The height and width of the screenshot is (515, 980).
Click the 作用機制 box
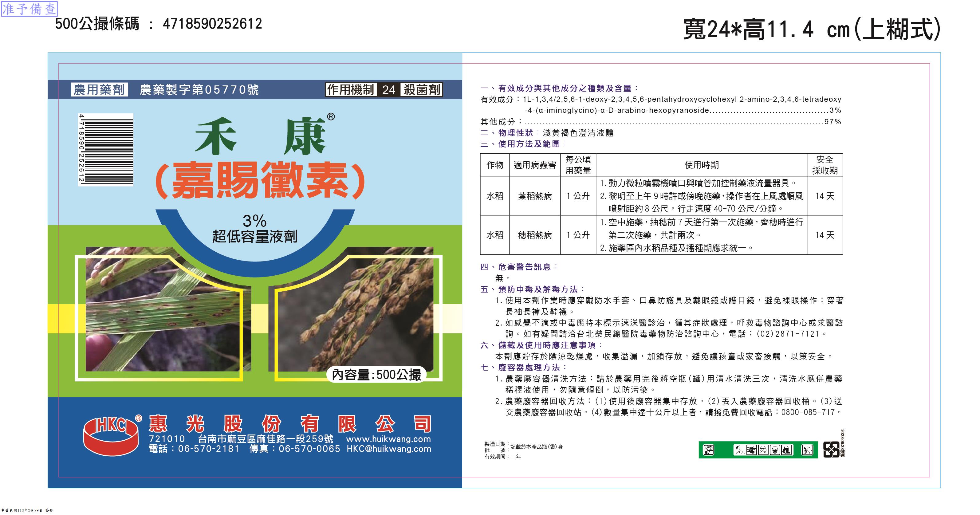tap(351, 90)
